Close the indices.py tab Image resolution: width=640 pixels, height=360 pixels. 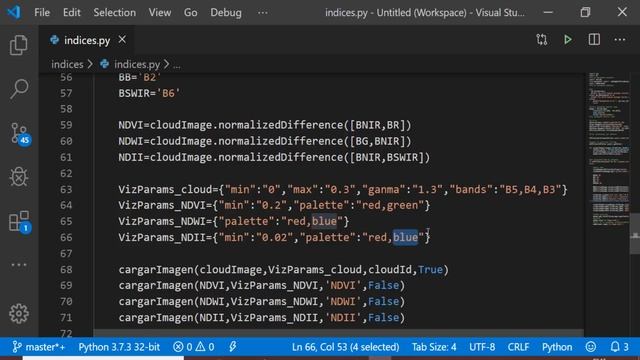(x=122, y=40)
